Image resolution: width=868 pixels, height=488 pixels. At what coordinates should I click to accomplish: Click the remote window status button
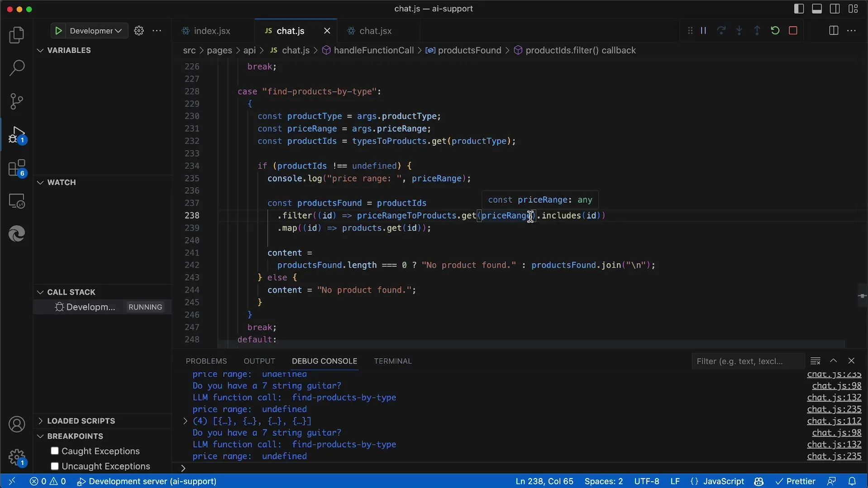12,481
